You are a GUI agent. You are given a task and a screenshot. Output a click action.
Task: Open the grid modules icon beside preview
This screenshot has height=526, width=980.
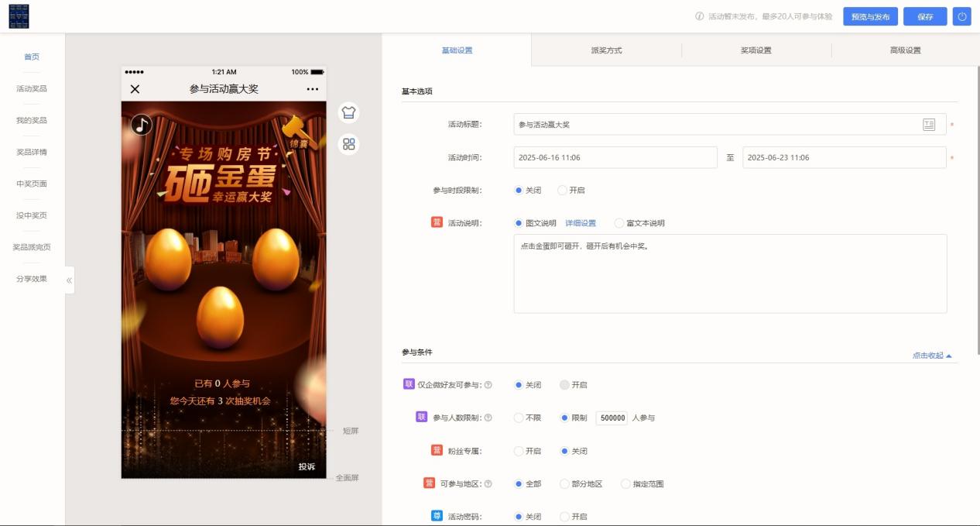[x=348, y=144]
